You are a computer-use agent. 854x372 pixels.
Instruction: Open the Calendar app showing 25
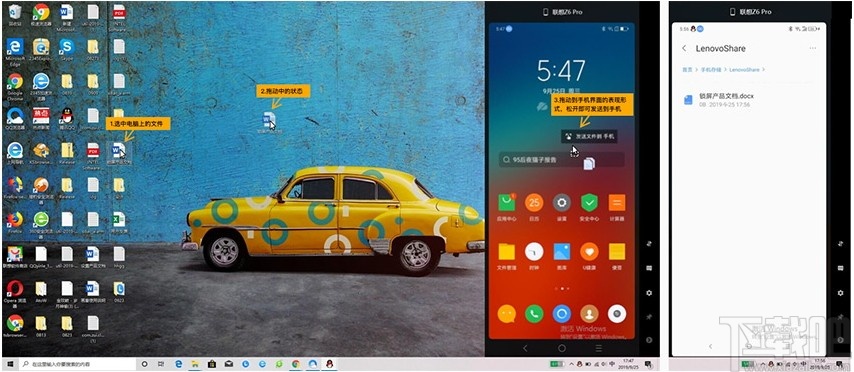[534, 206]
